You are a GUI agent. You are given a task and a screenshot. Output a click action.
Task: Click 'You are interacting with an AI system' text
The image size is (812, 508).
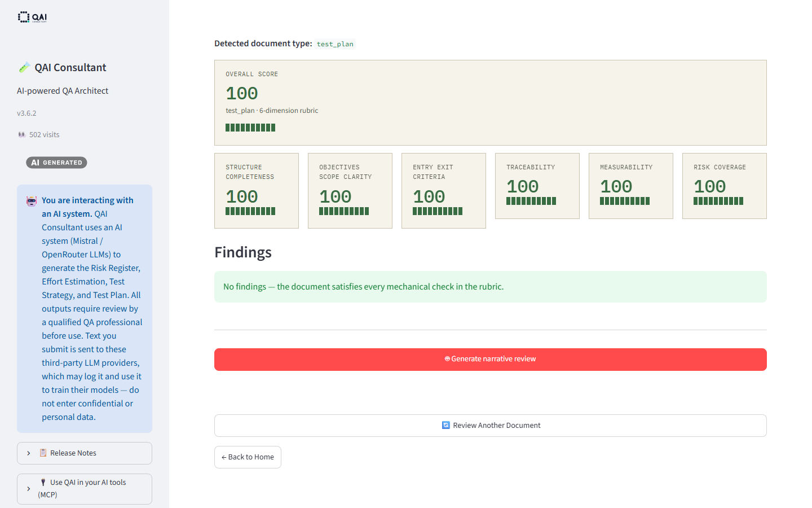point(87,207)
